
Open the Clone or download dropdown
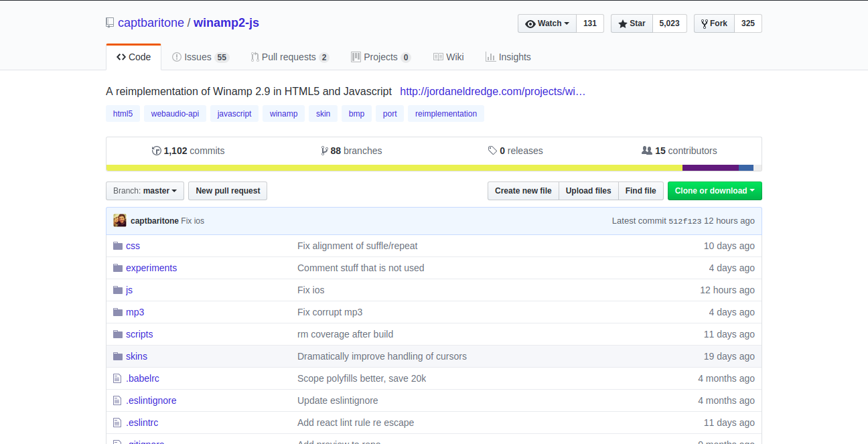[x=715, y=191]
